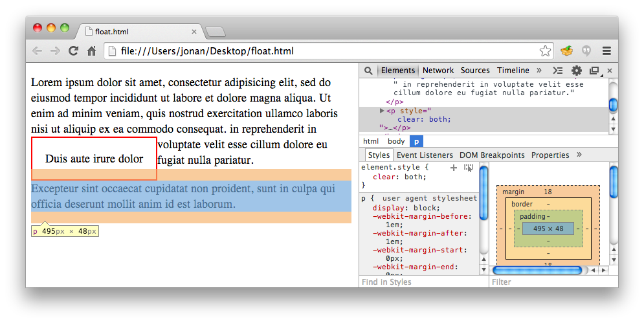
Task: Click the closing </p> tag in DOM tree
Action: click(x=394, y=102)
